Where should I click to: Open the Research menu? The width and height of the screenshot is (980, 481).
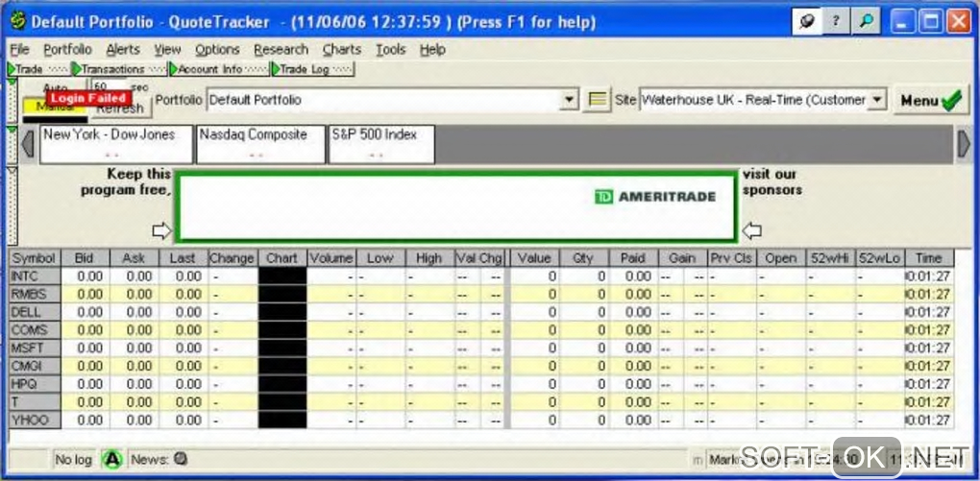pyautogui.click(x=282, y=49)
